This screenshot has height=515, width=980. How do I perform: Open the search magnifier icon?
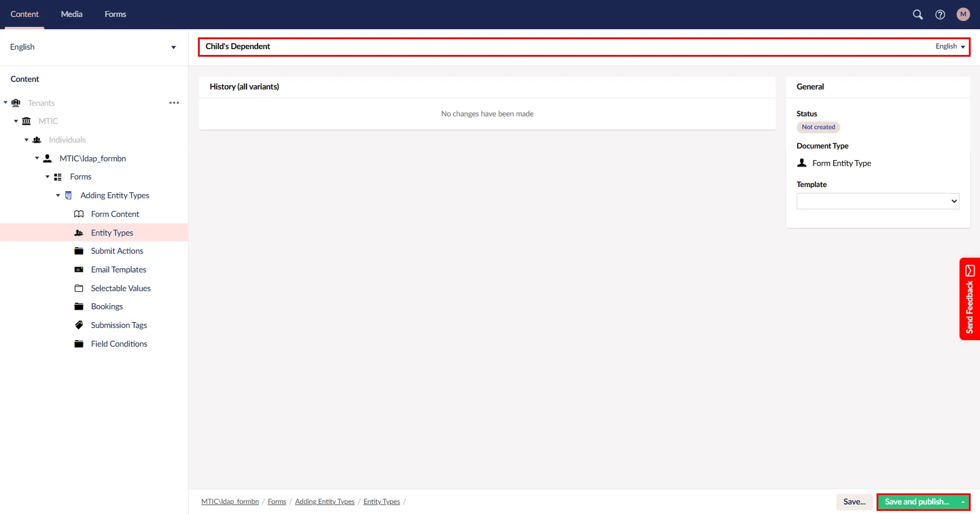918,15
